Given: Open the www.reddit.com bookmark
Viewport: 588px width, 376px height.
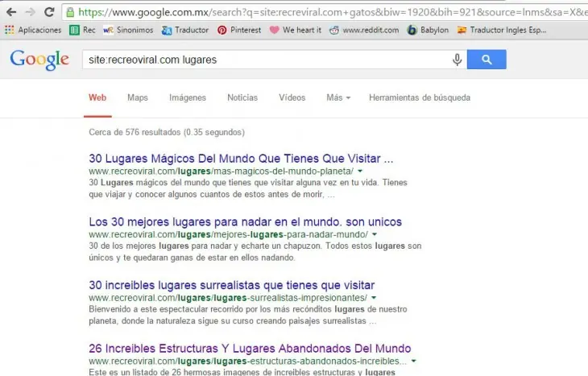Looking at the screenshot, I should click(364, 30).
